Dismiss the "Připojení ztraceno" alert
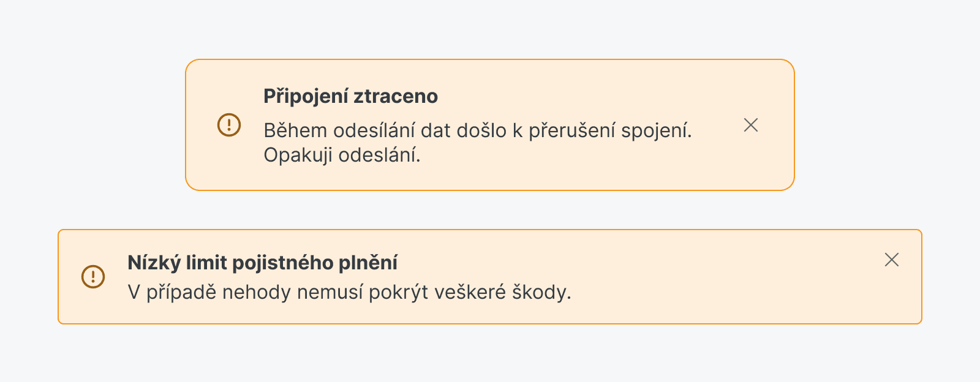980x382 pixels. tap(750, 125)
